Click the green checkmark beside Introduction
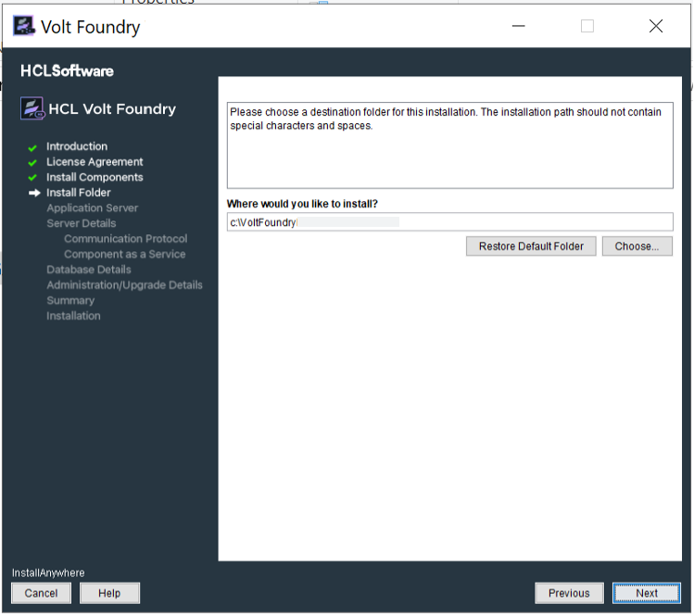This screenshot has height=616, width=694. tap(32, 147)
